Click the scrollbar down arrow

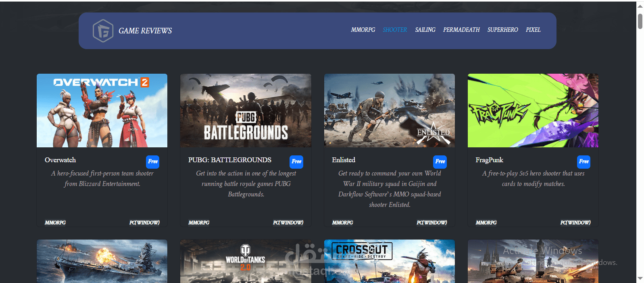pos(640,278)
